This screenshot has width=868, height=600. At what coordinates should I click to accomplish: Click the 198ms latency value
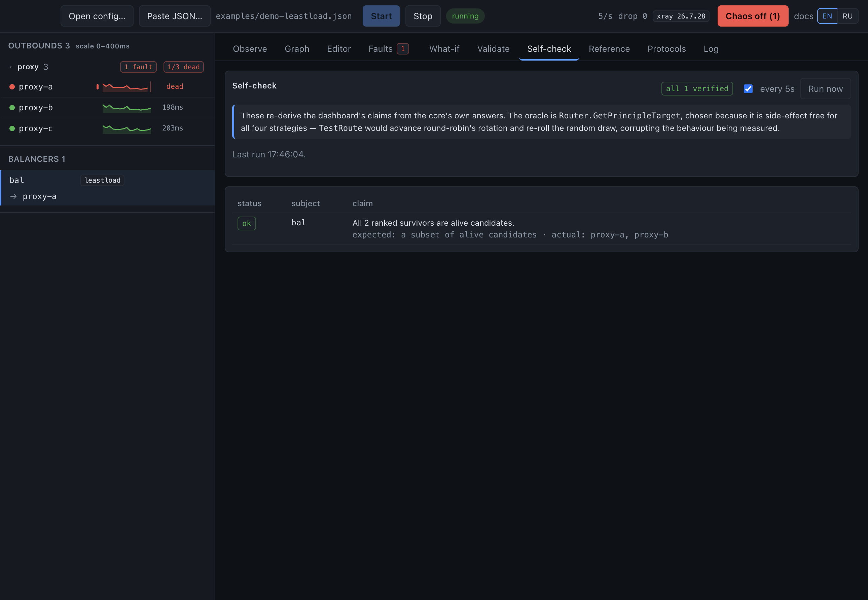pos(173,108)
